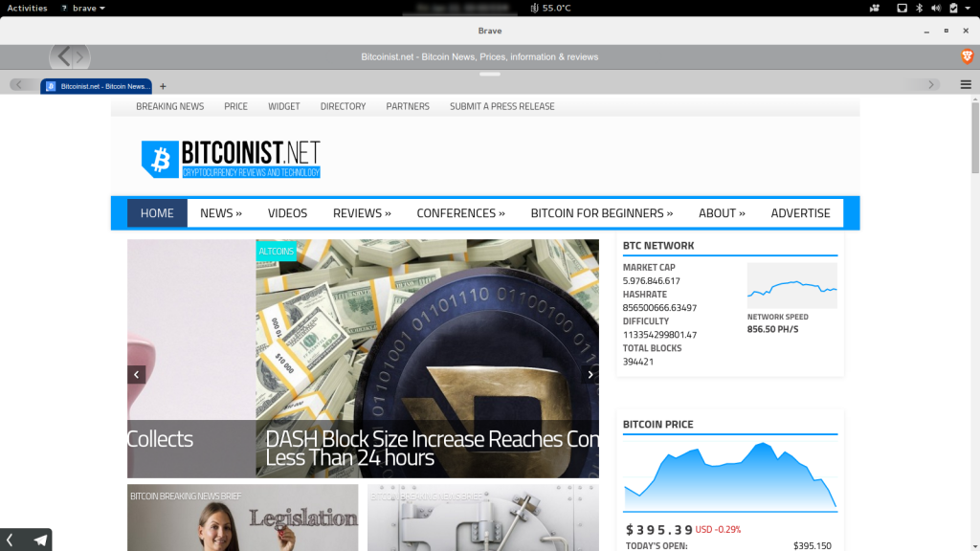980x551 pixels.
Task: Click the network speed mini chart
Action: coord(791,285)
